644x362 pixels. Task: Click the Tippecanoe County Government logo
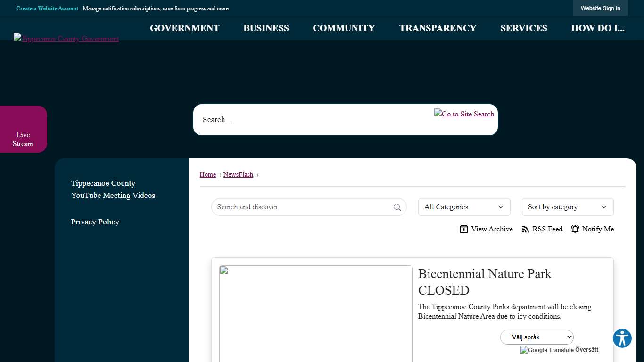click(x=66, y=39)
